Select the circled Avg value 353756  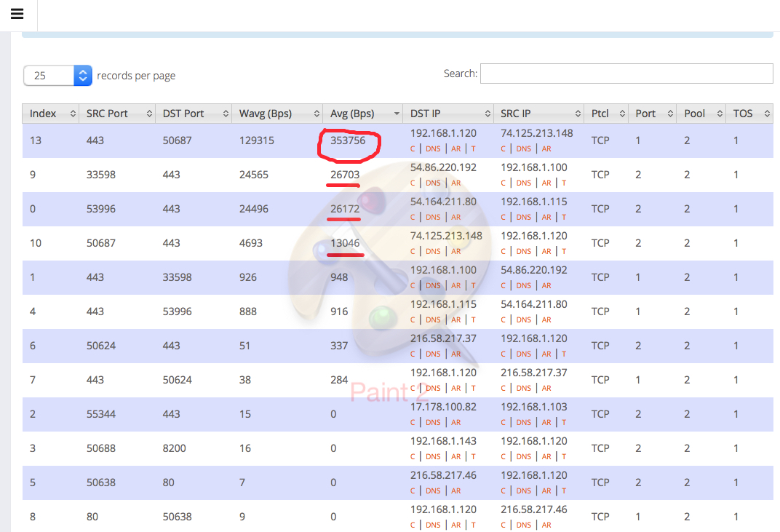tap(348, 140)
